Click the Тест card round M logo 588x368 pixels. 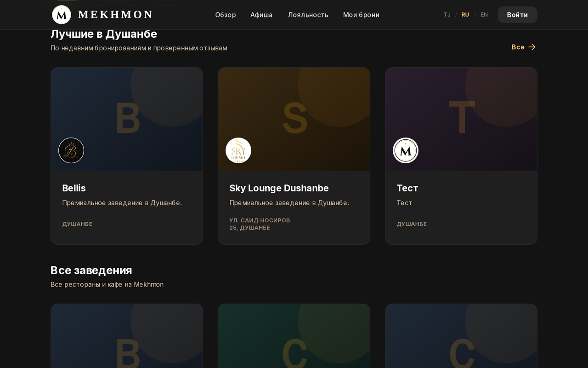point(406,150)
